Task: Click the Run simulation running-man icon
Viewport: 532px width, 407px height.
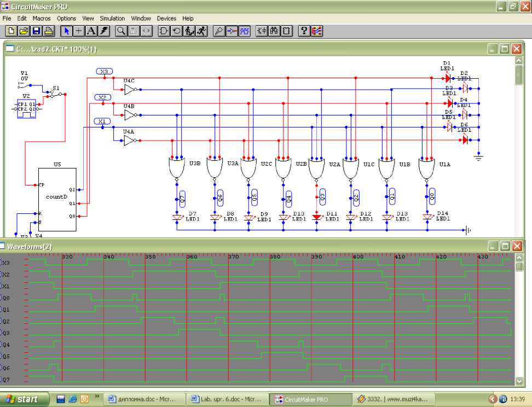Action: tap(202, 31)
